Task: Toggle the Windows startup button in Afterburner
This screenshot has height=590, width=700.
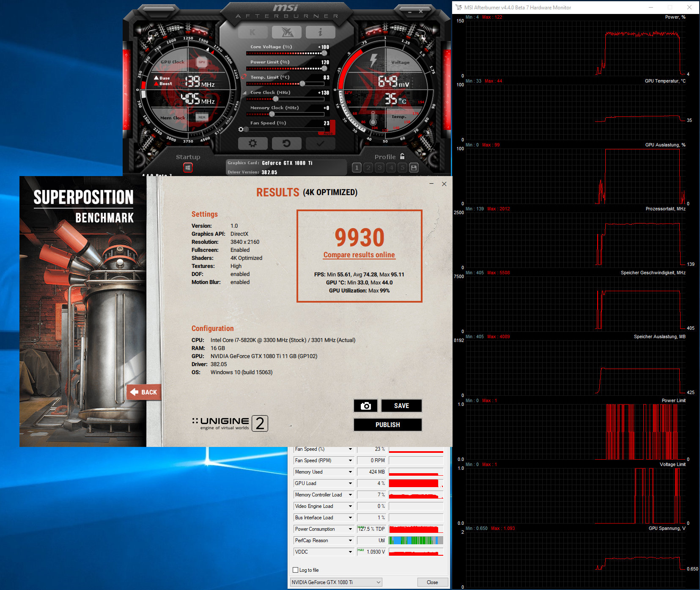Action: pos(188,168)
